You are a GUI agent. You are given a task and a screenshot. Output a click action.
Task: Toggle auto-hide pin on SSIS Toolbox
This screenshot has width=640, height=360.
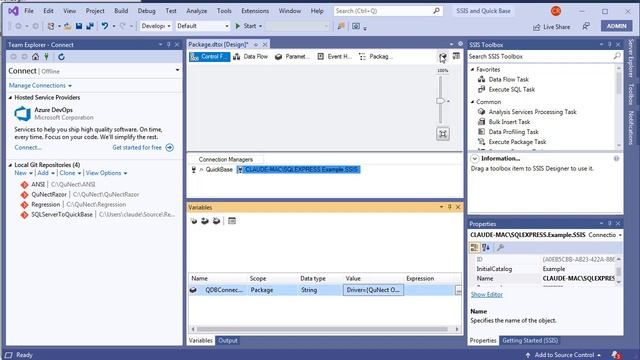[609, 44]
